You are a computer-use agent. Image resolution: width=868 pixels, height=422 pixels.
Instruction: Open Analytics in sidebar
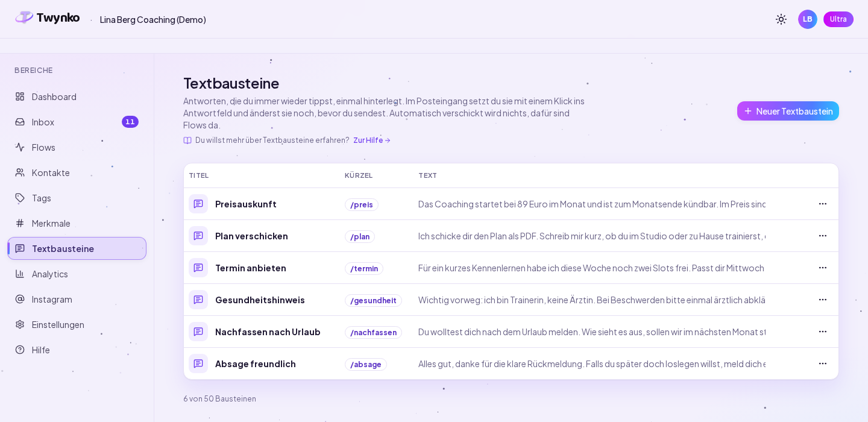tap(77, 274)
